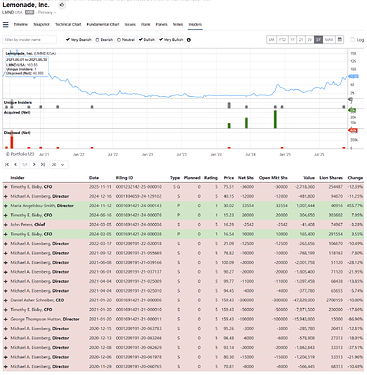The height and width of the screenshot is (375, 367).
Task: Open the rows-per-page dropdown showing 20
Action: click(58, 164)
